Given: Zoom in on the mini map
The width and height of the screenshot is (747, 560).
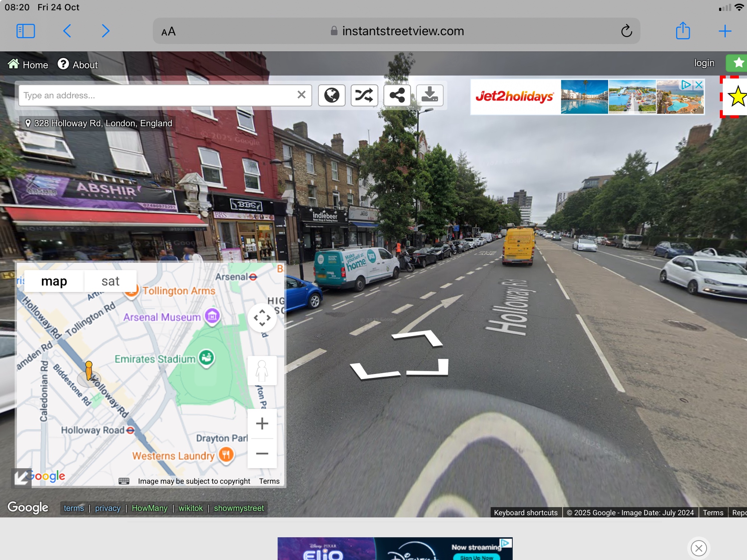Looking at the screenshot, I should point(262,424).
